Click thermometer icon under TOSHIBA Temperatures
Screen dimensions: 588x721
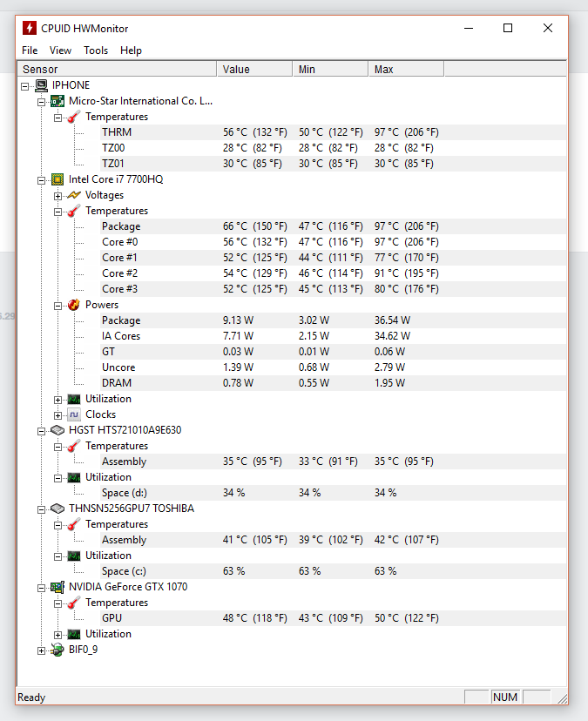[74, 524]
